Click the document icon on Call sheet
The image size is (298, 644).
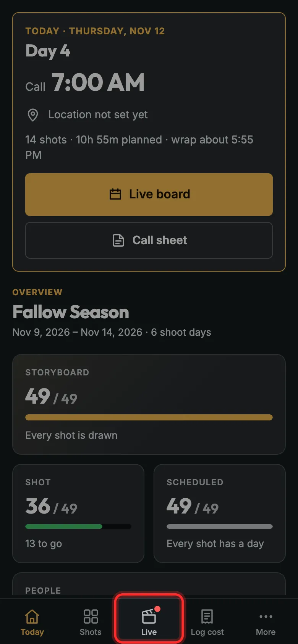point(118,240)
